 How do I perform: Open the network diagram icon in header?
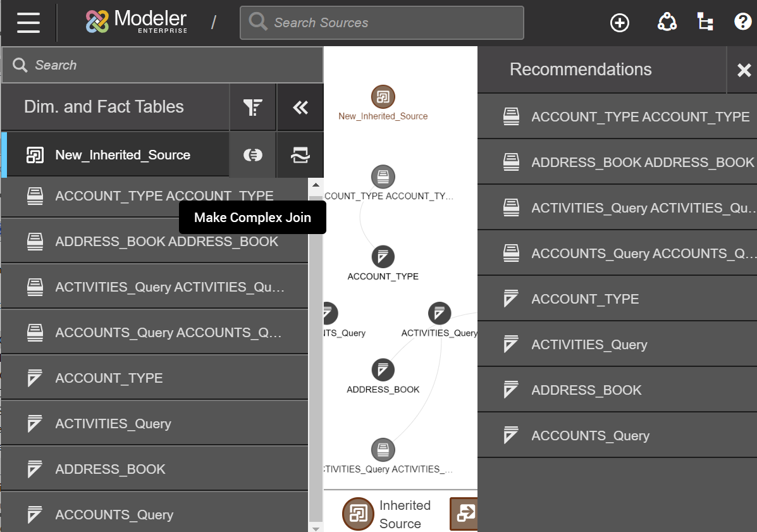[x=667, y=23]
